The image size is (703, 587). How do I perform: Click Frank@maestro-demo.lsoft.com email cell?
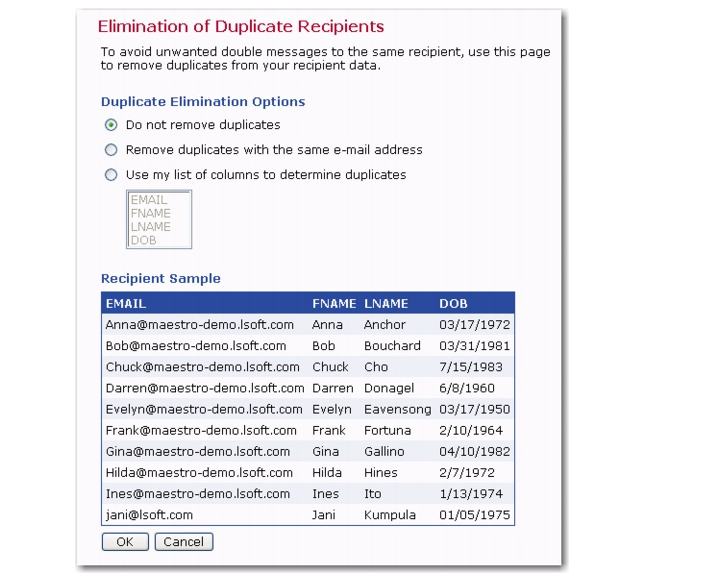pos(201,430)
